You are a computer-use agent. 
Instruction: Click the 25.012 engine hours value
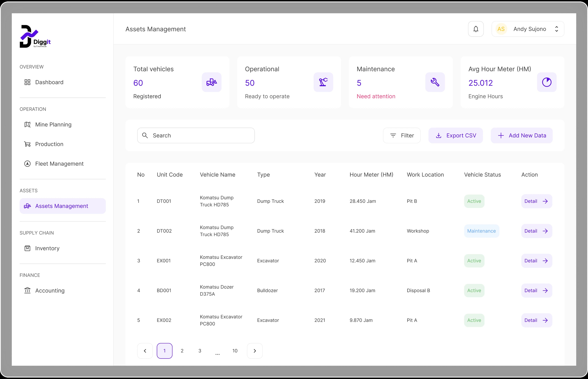[480, 83]
